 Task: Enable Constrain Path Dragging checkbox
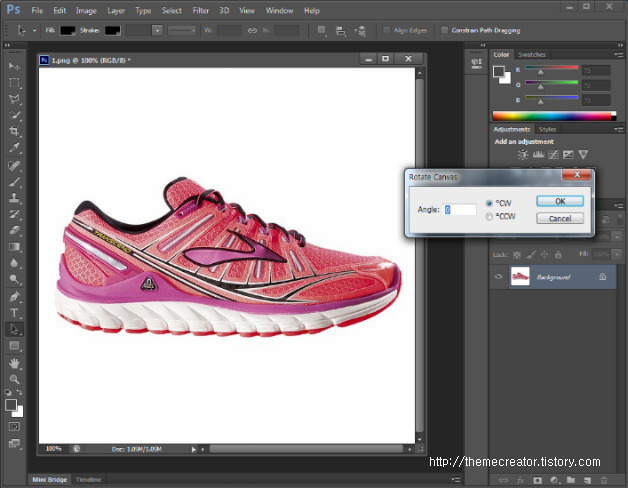coord(444,30)
